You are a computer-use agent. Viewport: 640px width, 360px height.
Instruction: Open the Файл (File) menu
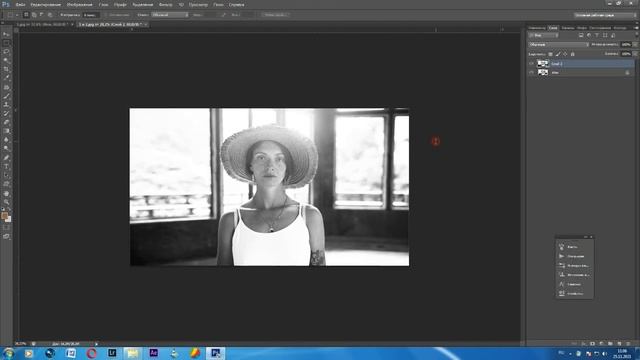coord(20,4)
